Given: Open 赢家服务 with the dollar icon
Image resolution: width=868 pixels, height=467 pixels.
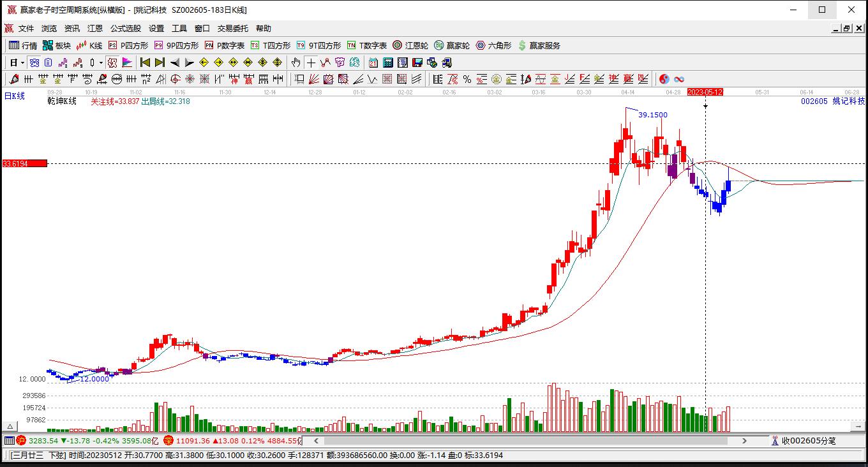Looking at the screenshot, I should [539, 45].
